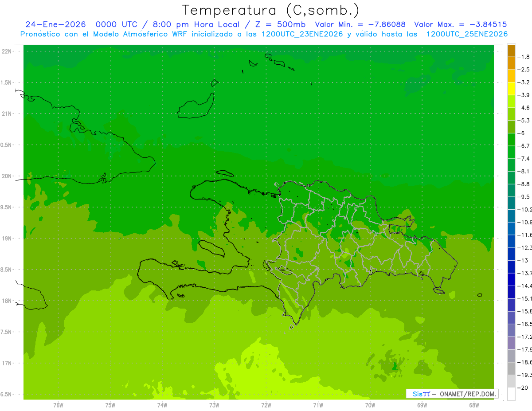Click the '1200UTC_25ENE2026' valid-until time
The width and height of the screenshot is (532, 411).
pyautogui.click(x=467, y=34)
